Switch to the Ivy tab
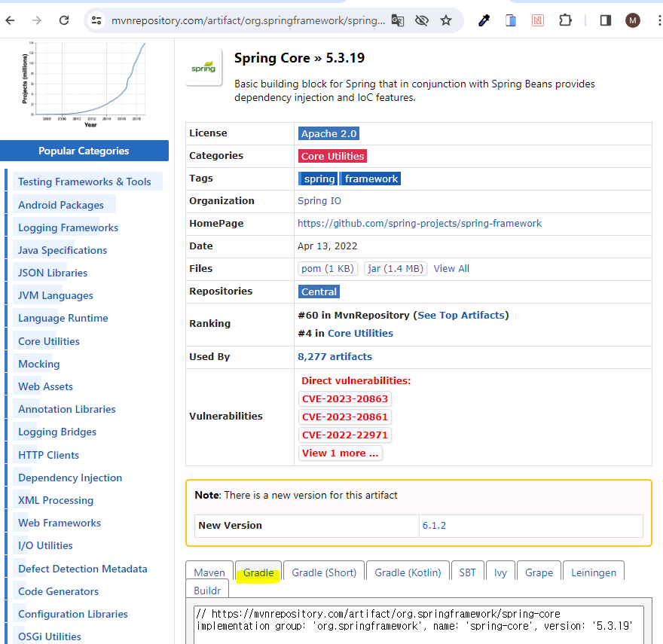 click(x=500, y=572)
